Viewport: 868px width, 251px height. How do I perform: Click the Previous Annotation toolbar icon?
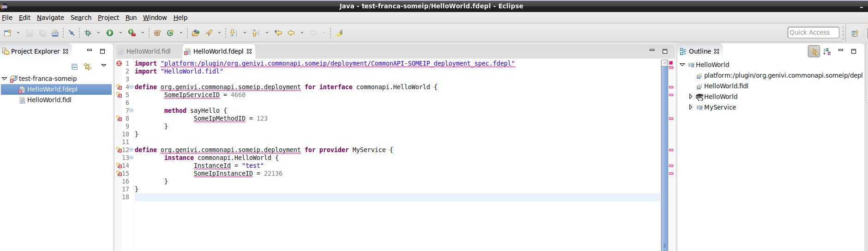(x=256, y=33)
